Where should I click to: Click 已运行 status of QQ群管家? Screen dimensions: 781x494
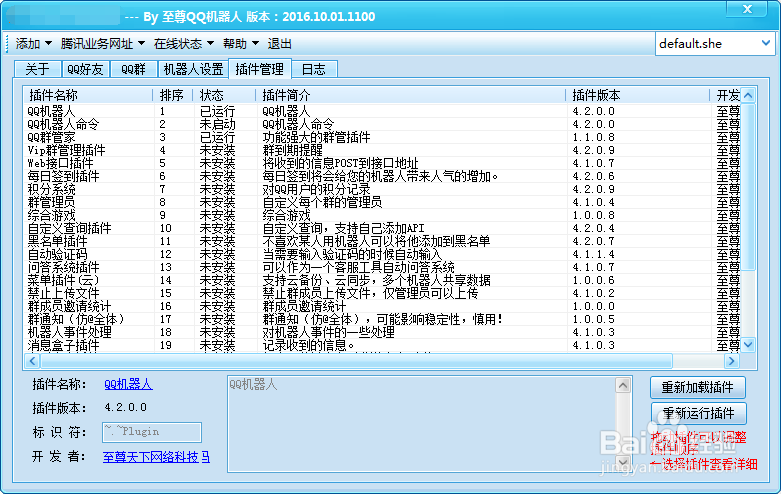pos(217,137)
